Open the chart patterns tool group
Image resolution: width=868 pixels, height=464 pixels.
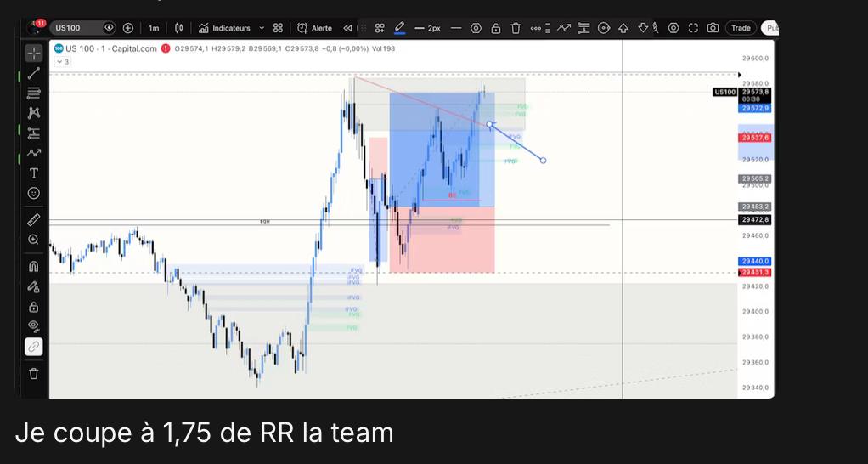pos(34,113)
